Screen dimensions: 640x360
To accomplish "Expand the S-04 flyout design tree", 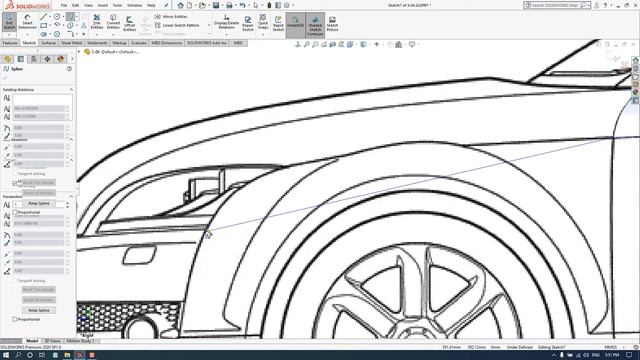I will tap(79, 52).
